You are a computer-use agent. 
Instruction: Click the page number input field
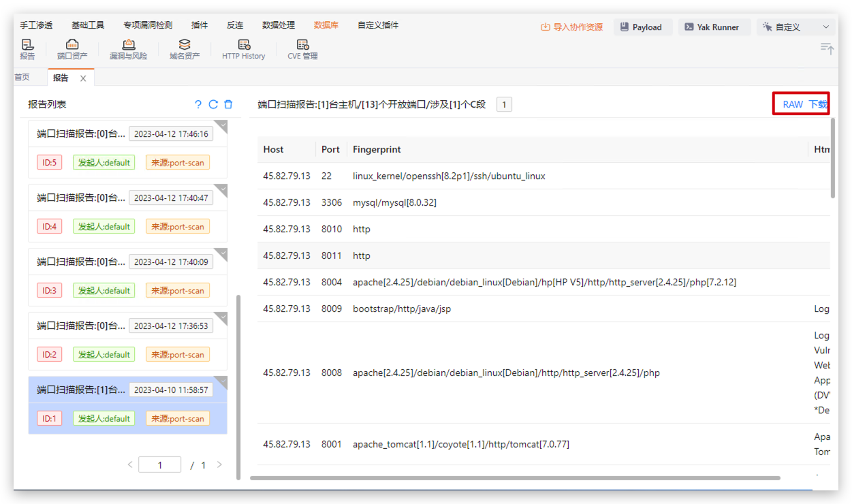pos(159,465)
